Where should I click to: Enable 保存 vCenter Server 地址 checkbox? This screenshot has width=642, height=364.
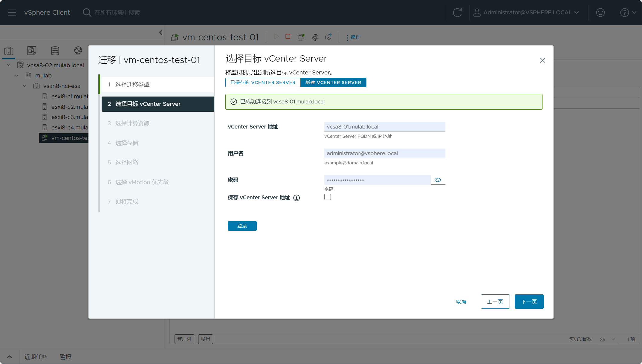pos(328,197)
